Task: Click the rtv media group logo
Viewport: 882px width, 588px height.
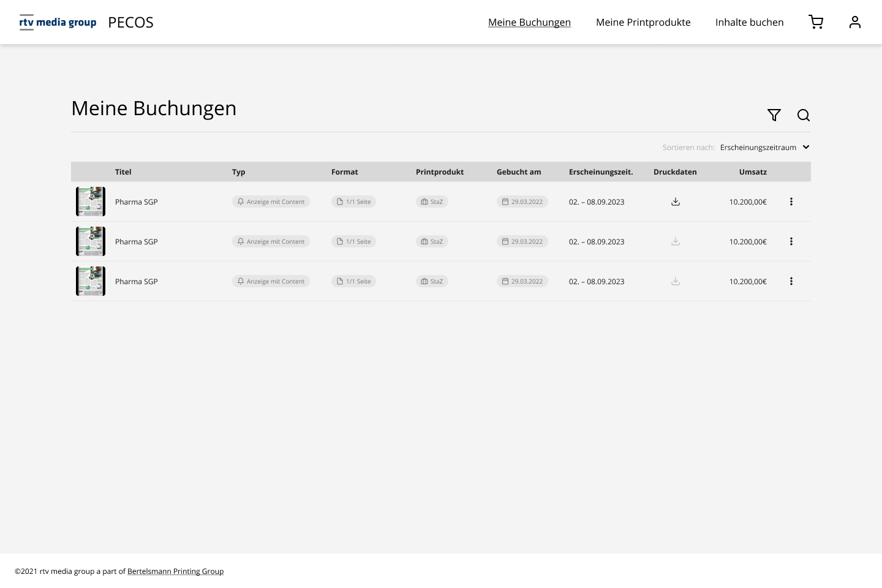Action: click(x=58, y=22)
